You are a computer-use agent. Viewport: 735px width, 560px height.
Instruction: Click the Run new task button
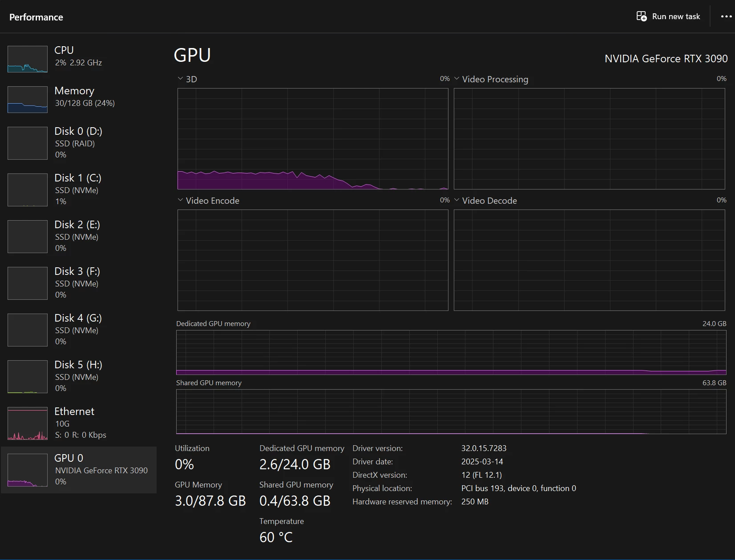click(668, 16)
